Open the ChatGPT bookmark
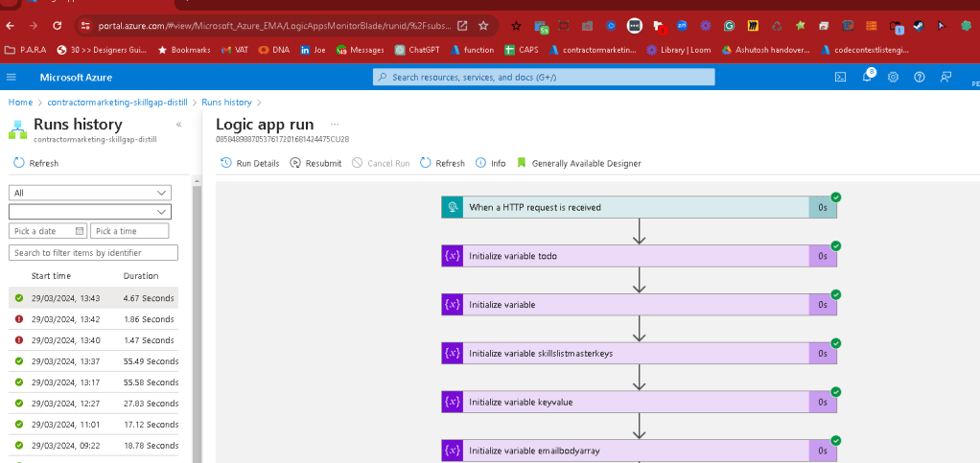 click(x=417, y=50)
